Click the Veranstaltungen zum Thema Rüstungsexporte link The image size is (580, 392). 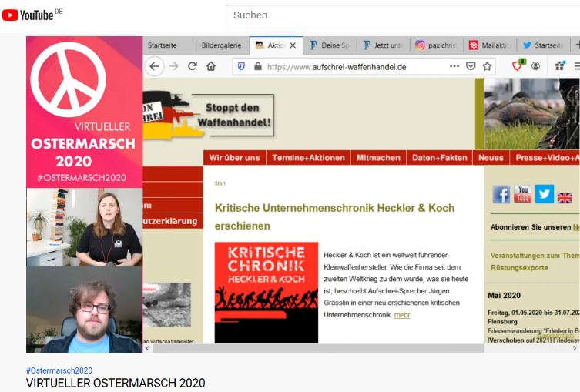(x=535, y=261)
